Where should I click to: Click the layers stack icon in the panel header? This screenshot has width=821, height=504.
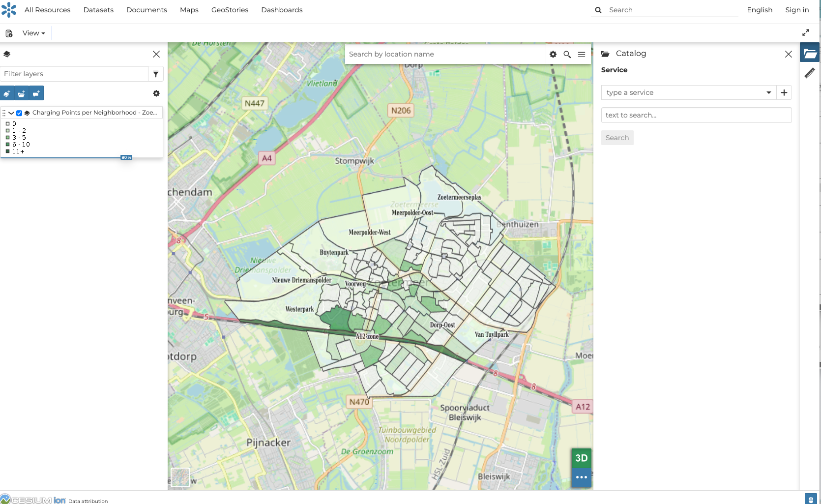[x=7, y=54]
